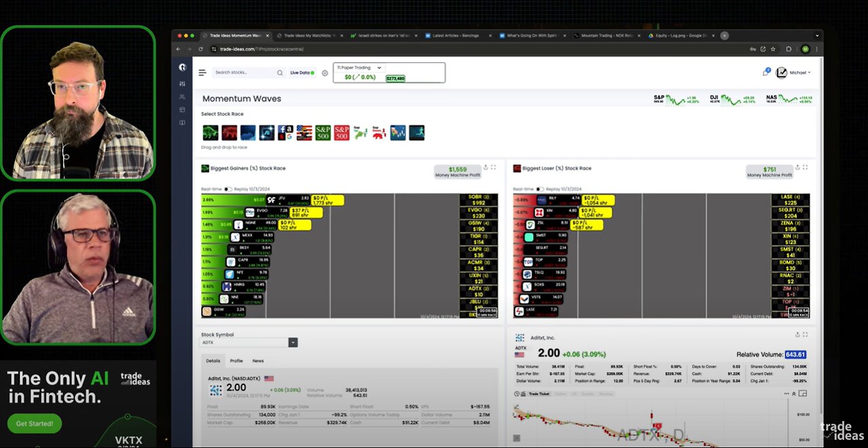Open the browser extensions puzzle icon
Image resolution: width=868 pixels, height=448 pixels.
tap(789, 49)
